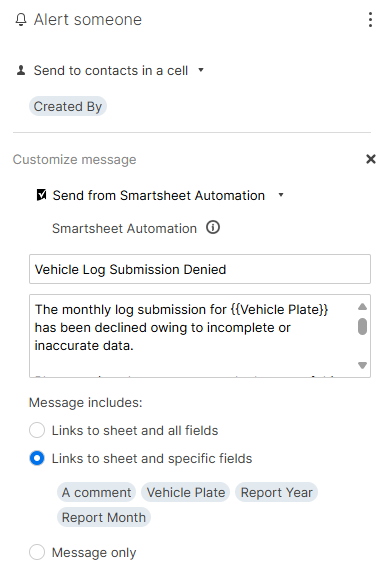Click the Smartsheet Automation info icon
This screenshot has width=380, height=588.
click(x=213, y=227)
